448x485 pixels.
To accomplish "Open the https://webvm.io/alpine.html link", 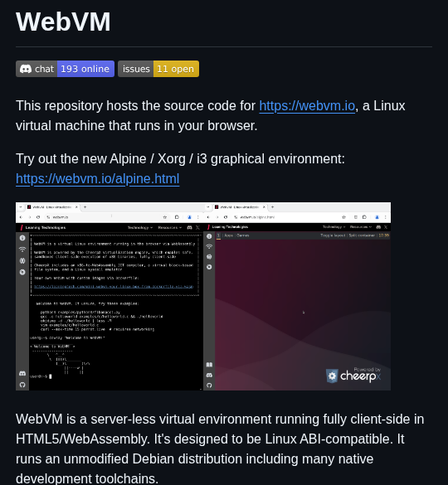I will 98,179.
